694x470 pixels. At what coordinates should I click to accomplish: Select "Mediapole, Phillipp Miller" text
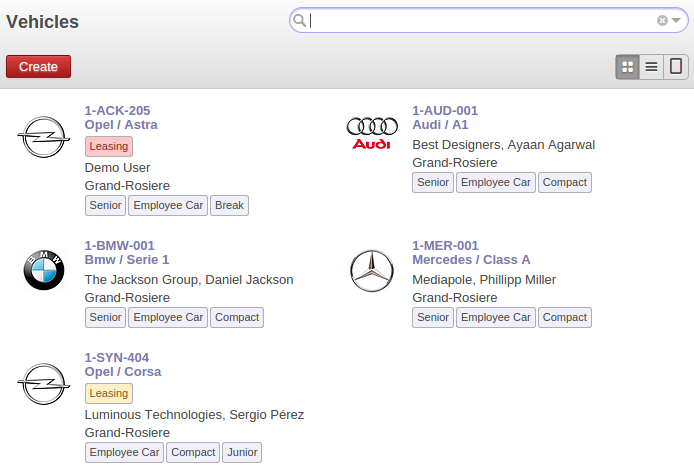[x=484, y=280]
